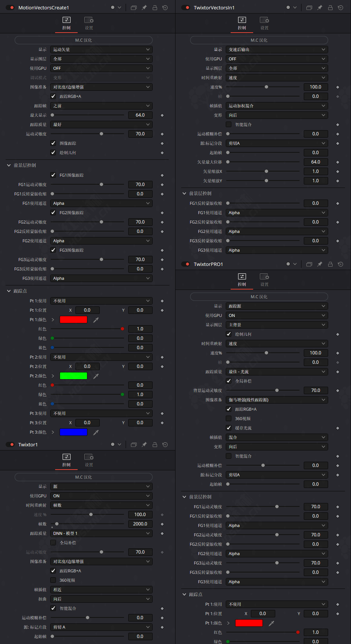Open 跟踪质量 dropdown showing 最佳 - 光流
Screen dimensions: 351x644
(x=277, y=372)
